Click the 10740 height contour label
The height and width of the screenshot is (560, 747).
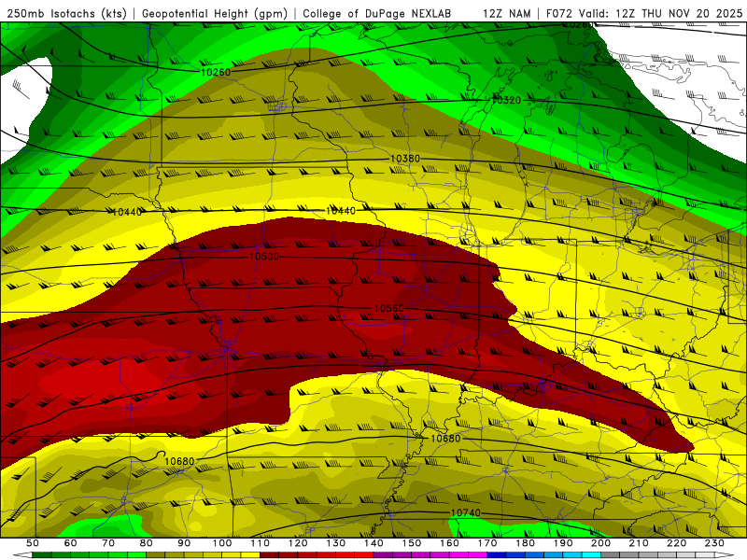[x=465, y=512]
